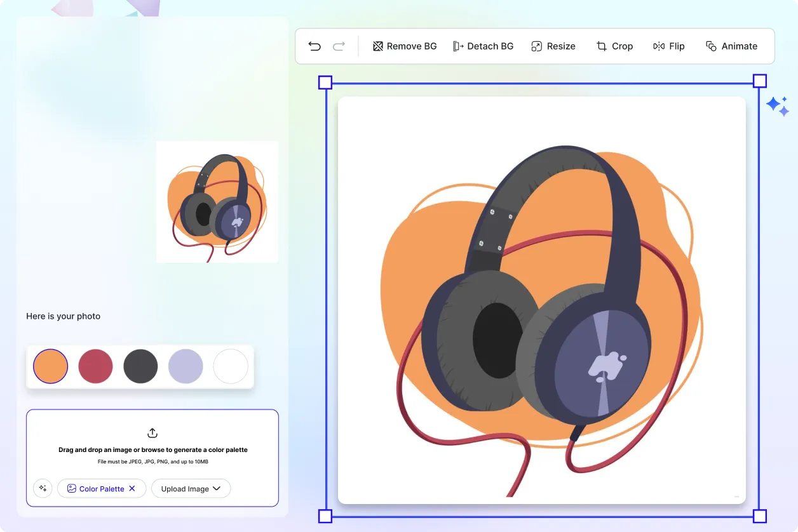Click the redo arrow icon
The width and height of the screenshot is (798, 532).
[339, 46]
